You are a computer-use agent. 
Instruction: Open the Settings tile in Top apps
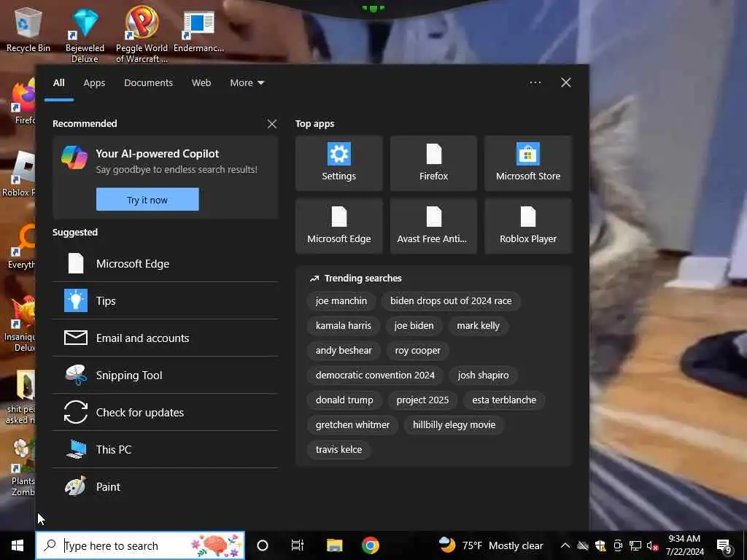coord(338,163)
